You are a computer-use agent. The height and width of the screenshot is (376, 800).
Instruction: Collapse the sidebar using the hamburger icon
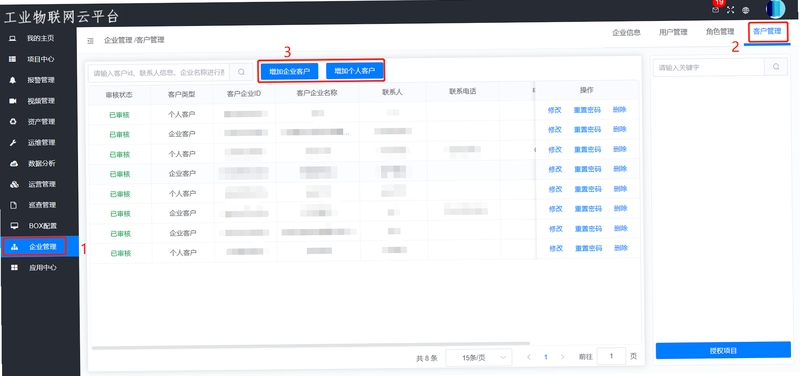tap(90, 41)
